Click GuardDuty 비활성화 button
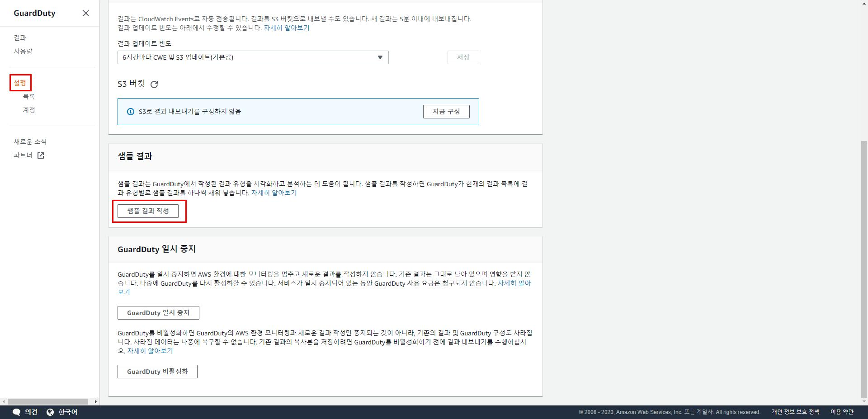Screen dimensions: 868x419 pos(157,372)
